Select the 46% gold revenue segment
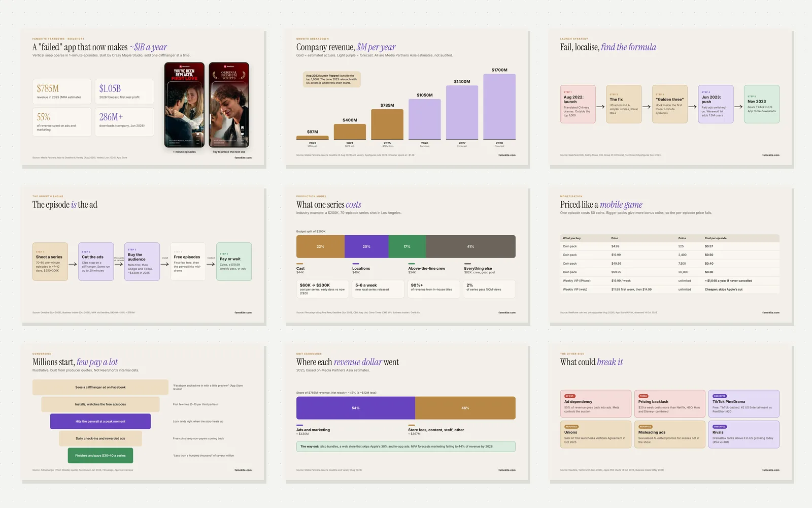This screenshot has height=508, width=812. point(465,408)
